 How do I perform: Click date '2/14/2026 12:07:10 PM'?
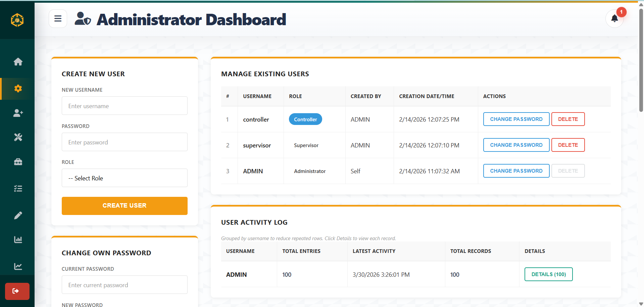(x=429, y=145)
